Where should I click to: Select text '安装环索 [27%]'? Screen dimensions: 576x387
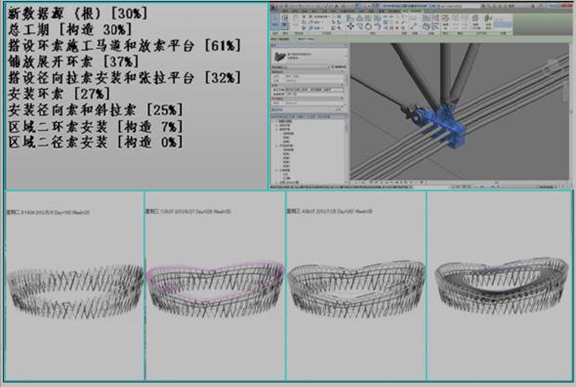(x=59, y=94)
